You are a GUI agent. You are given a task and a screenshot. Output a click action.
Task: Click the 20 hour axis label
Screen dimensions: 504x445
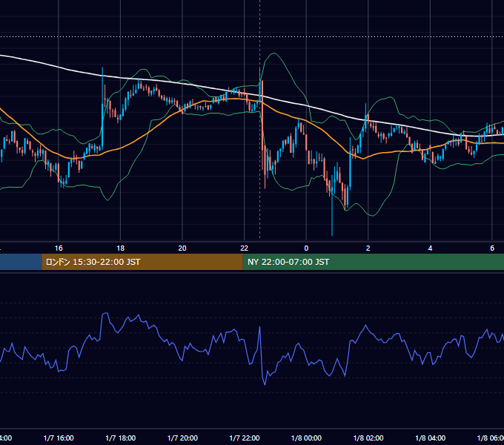182,248
